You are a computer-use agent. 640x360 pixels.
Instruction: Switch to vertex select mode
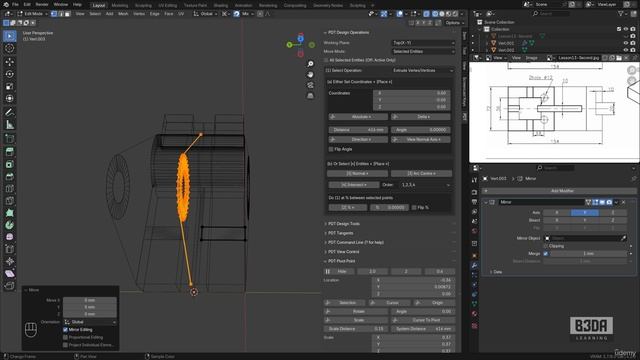tap(53, 14)
